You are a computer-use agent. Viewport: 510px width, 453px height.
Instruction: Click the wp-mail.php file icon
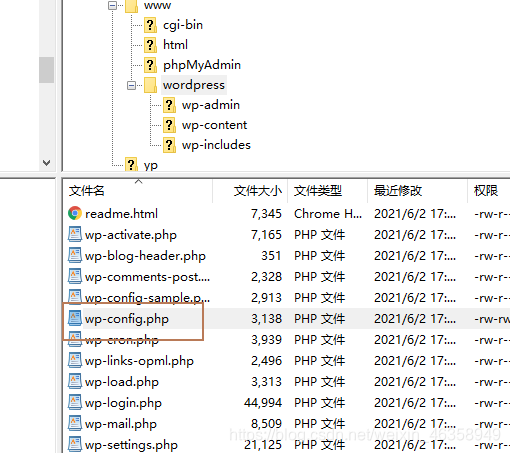tap(75, 423)
